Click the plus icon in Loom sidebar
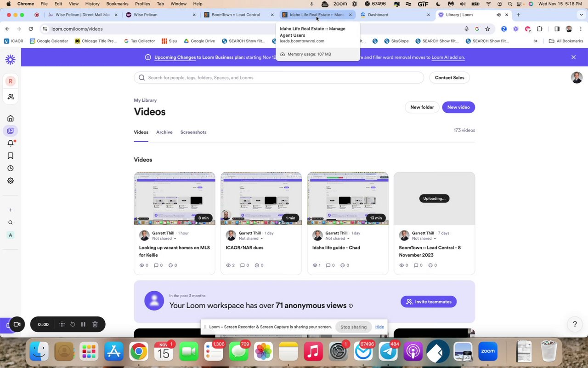 coord(10,210)
